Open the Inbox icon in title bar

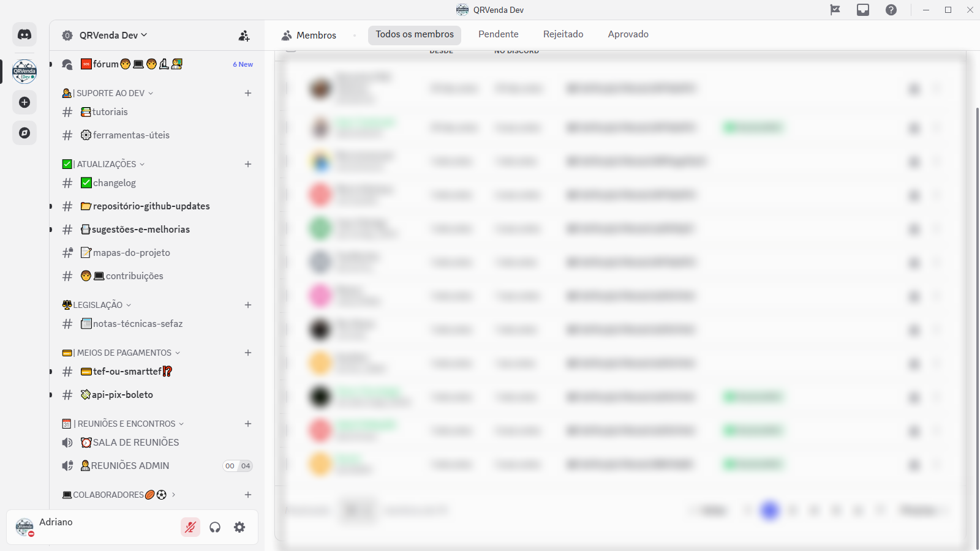pyautogui.click(x=862, y=10)
